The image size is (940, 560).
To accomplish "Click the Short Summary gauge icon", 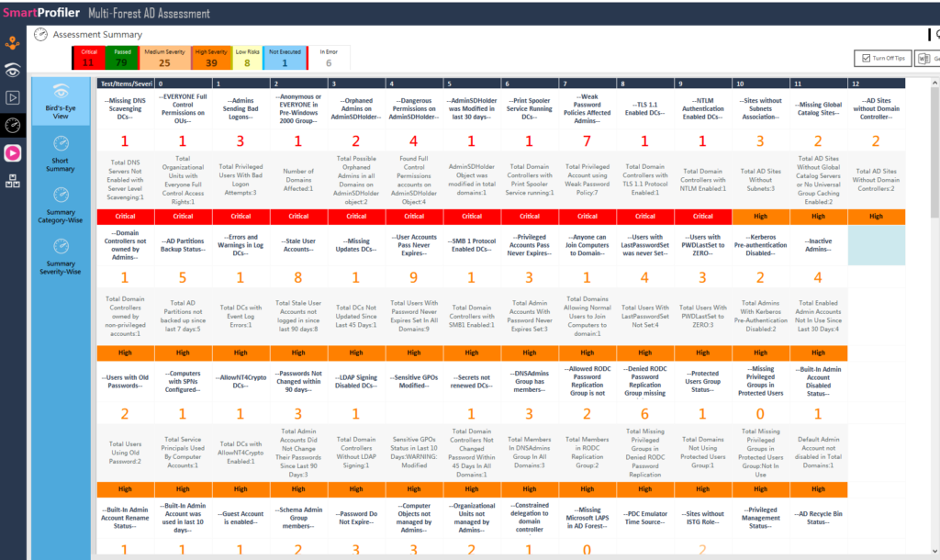I will 60,144.
